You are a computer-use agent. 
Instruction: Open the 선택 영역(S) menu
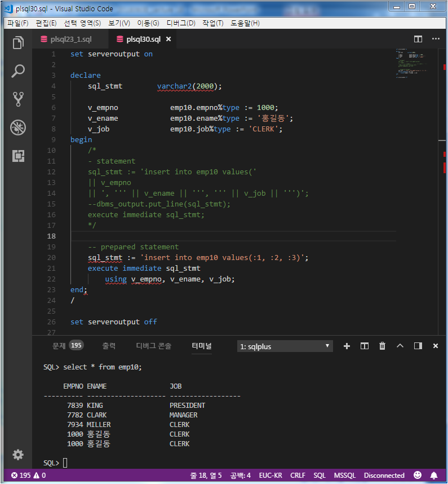tap(82, 23)
